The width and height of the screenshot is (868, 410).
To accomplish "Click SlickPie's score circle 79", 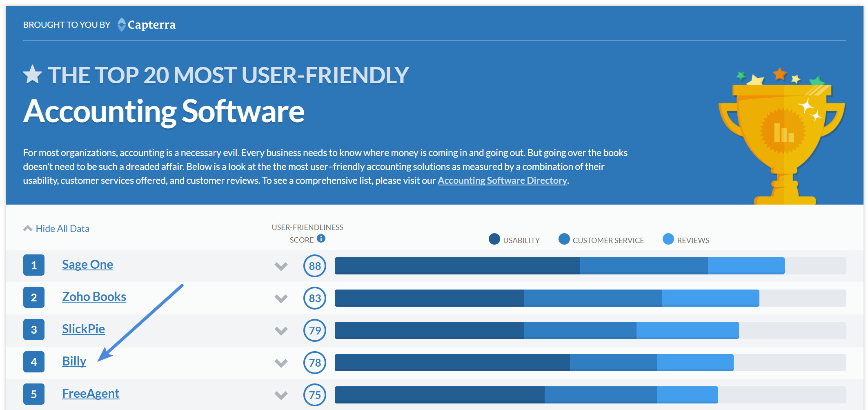I will click(x=315, y=330).
